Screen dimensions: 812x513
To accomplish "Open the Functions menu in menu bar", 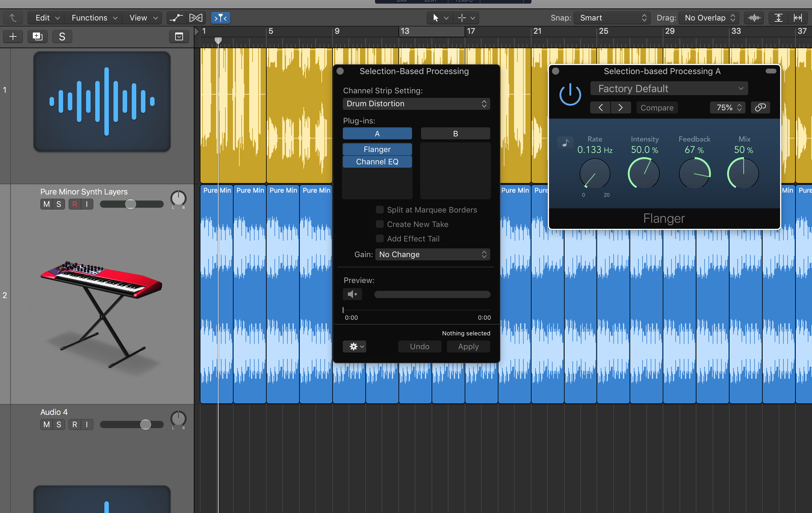I will (x=91, y=17).
